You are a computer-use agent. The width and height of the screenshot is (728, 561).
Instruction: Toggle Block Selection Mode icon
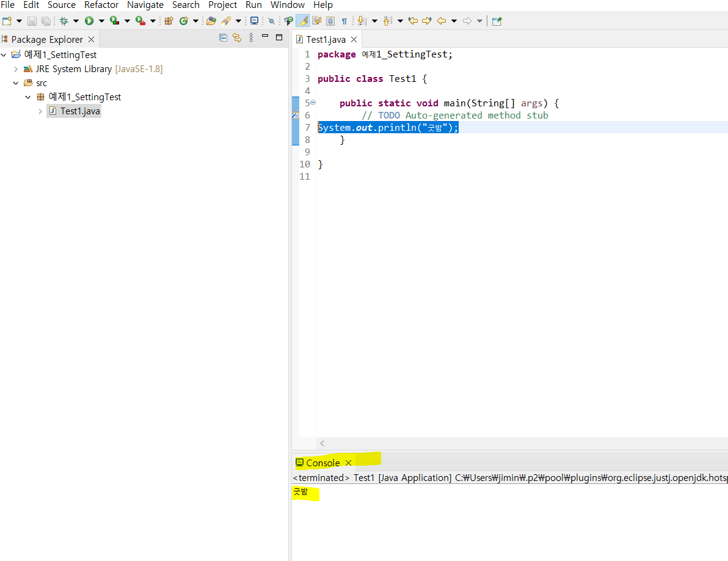pos(330,21)
